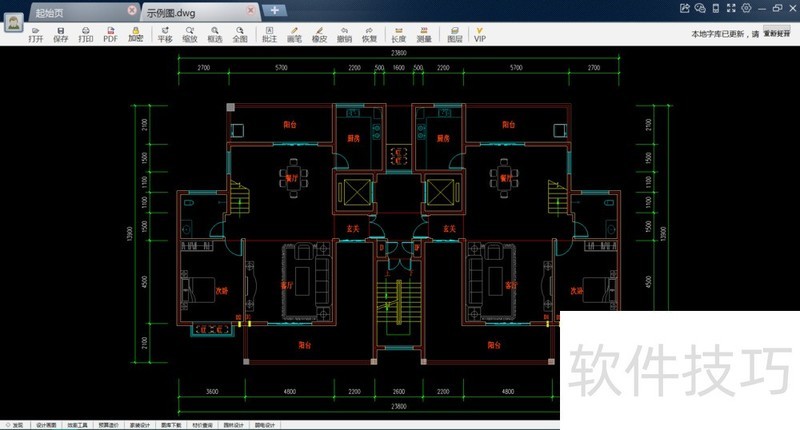Open the 图层 layers panel
The height and width of the screenshot is (430, 800).
point(455,35)
